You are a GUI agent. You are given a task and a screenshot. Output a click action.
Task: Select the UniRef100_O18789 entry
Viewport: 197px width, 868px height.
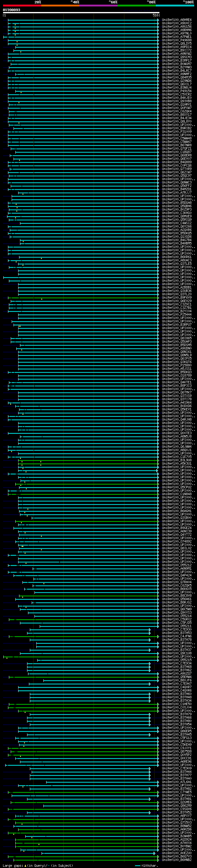(x=177, y=375)
